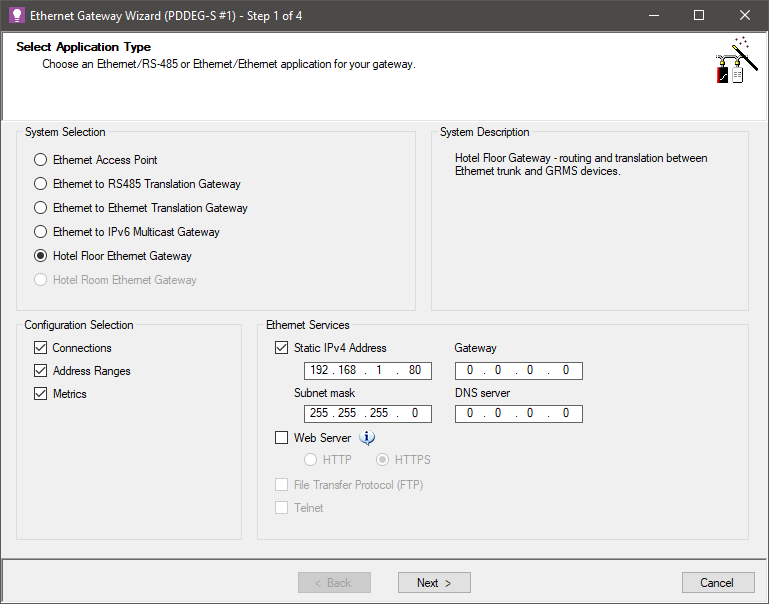Select Ethernet to RS485 Translation Gateway
Image resolution: width=769 pixels, height=604 pixels.
coord(40,184)
